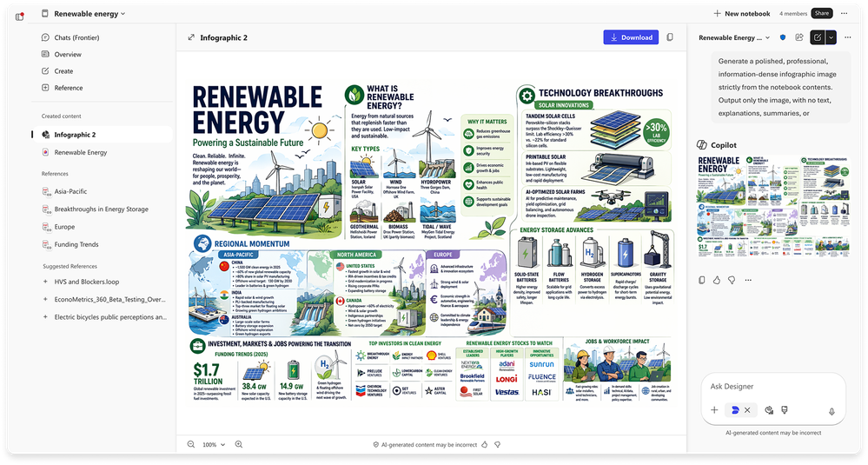Remove the Designer agent chip
This screenshot has width=868, height=465.
(x=747, y=410)
